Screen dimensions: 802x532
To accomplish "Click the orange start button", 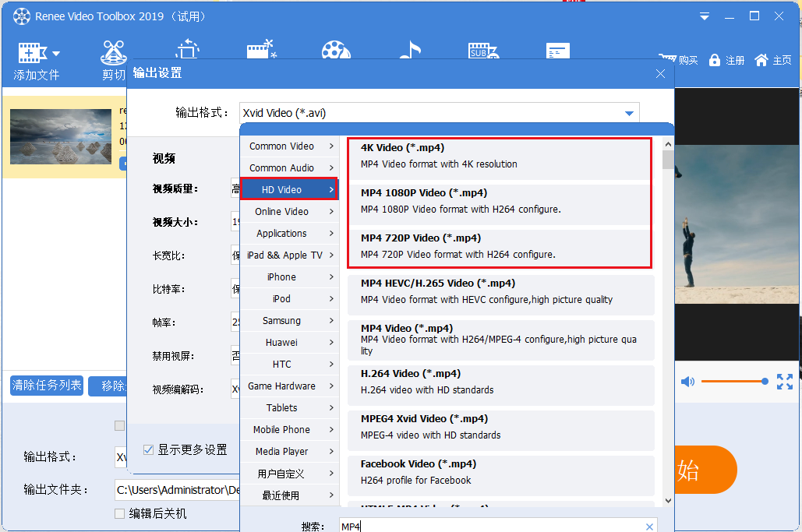I will 705,469.
